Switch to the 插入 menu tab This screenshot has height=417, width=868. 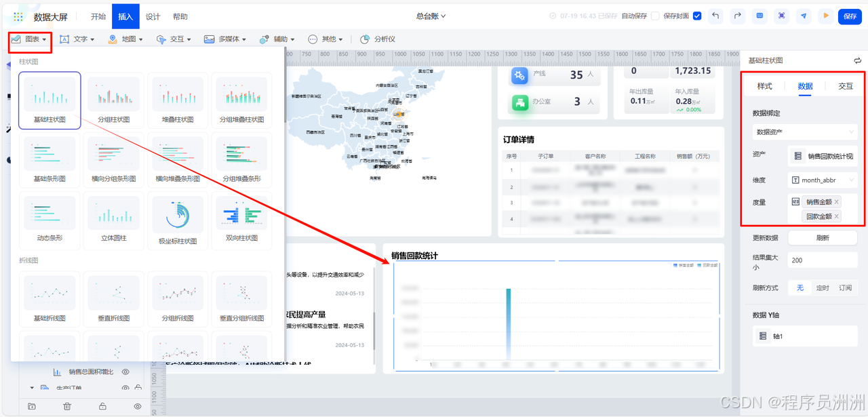click(125, 17)
